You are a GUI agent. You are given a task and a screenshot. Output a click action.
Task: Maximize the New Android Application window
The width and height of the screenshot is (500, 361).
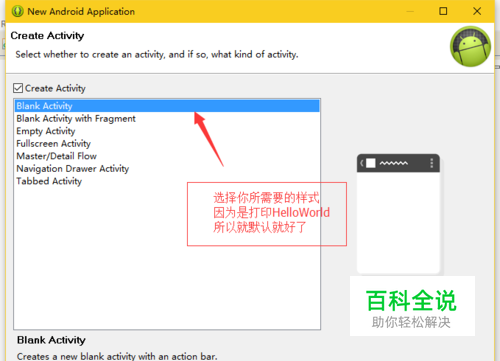[x=443, y=11]
